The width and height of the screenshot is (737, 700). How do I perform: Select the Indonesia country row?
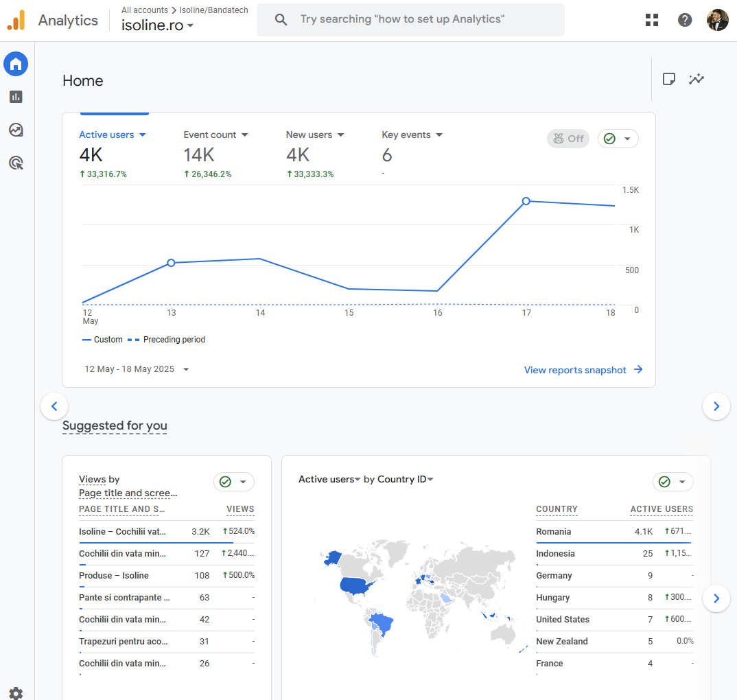tap(615, 554)
